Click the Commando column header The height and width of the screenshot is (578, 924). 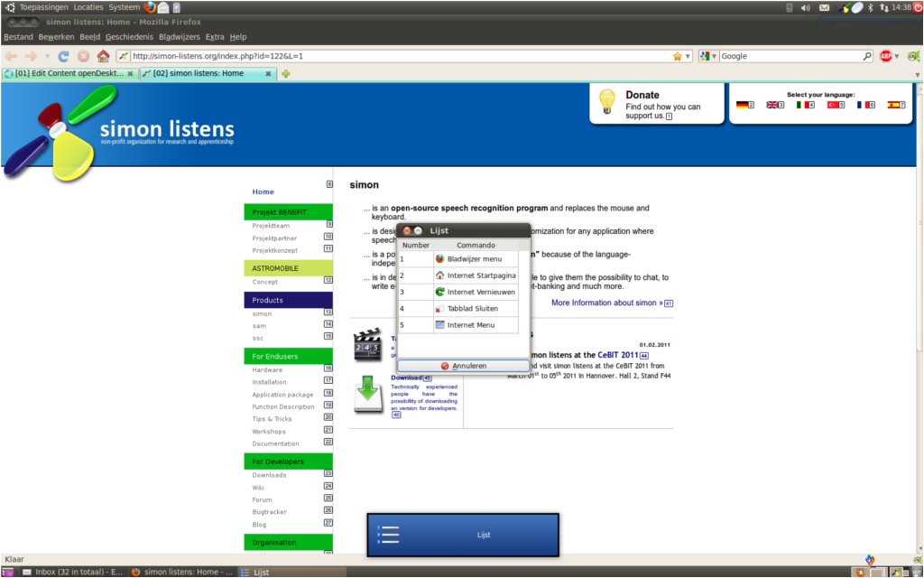coord(476,245)
